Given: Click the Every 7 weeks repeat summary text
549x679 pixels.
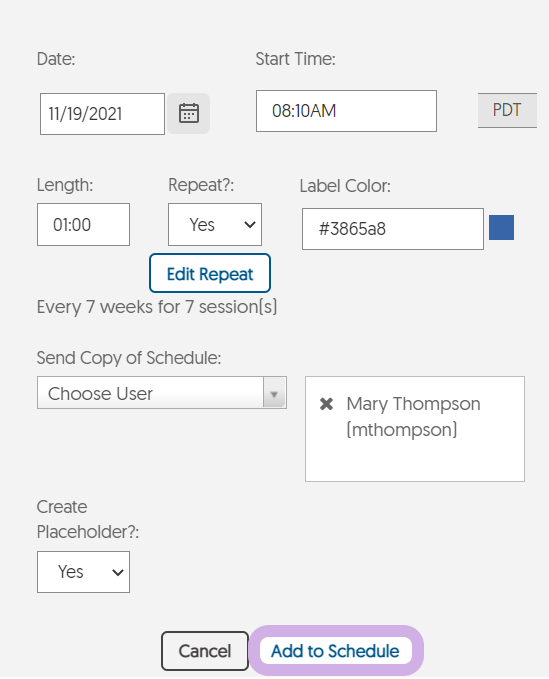Looking at the screenshot, I should coord(157,307).
